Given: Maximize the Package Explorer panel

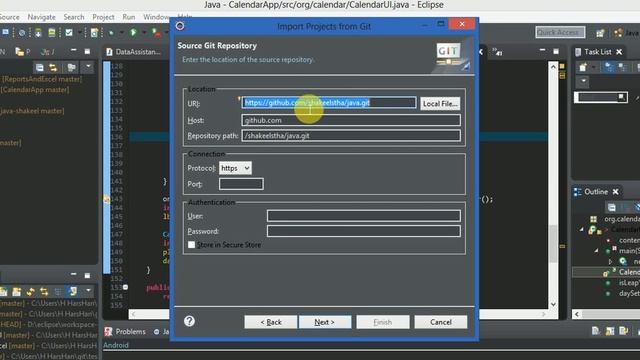Looking at the screenshot, I should [87, 51].
